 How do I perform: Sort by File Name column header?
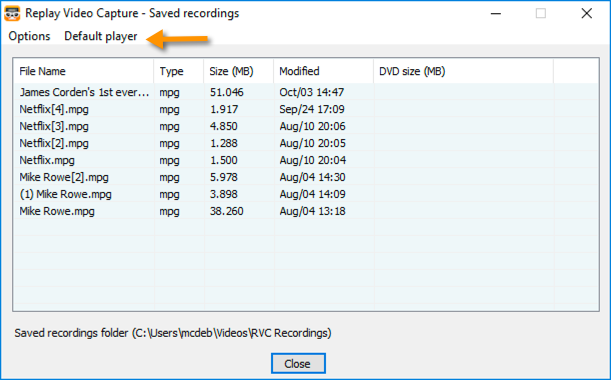click(83, 71)
